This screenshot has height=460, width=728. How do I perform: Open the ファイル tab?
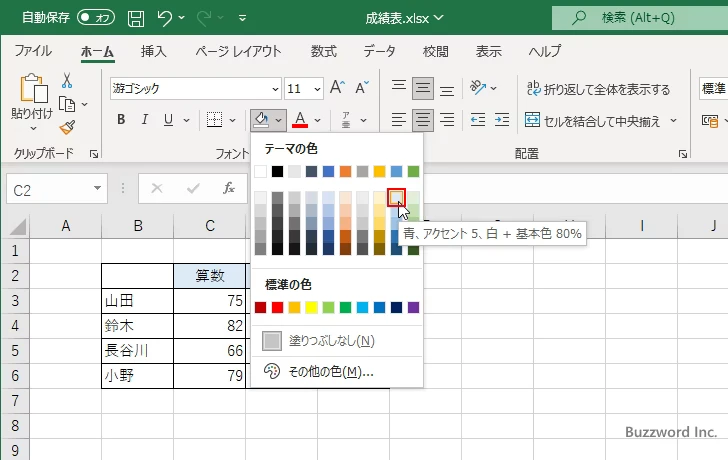(33, 51)
